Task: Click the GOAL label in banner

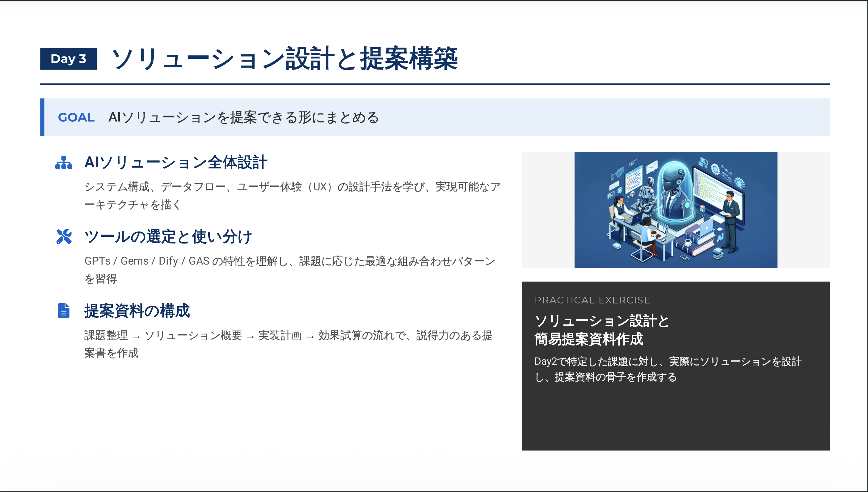Action: pos(76,117)
